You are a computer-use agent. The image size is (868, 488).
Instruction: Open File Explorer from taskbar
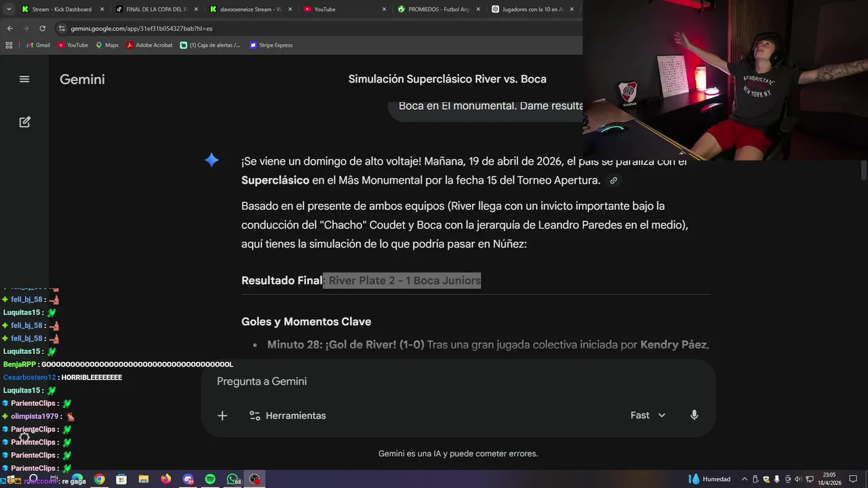144,479
